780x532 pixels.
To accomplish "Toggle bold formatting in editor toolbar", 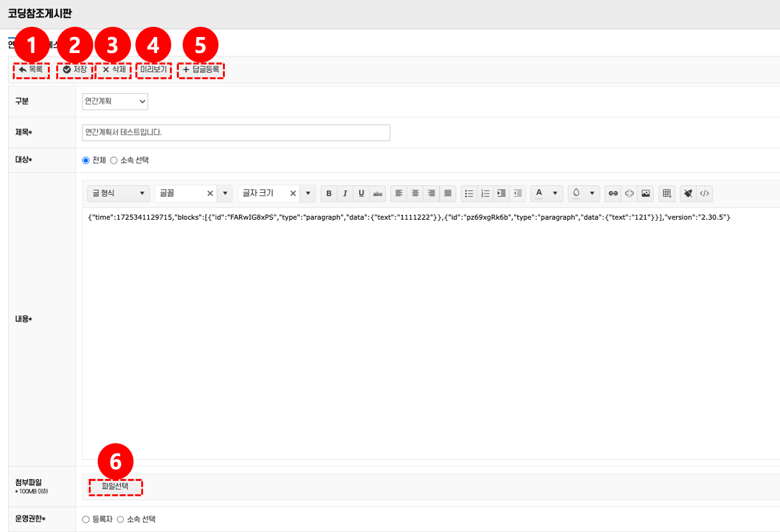I will coord(329,194).
